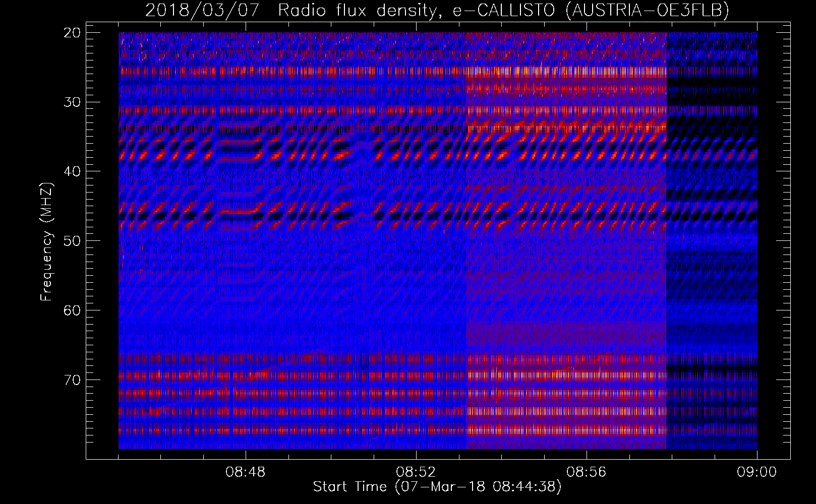This screenshot has width=816, height=504.
Task: Click the 'Start Time (07-Mar-18 08:44:38)' label
Action: 437,487
